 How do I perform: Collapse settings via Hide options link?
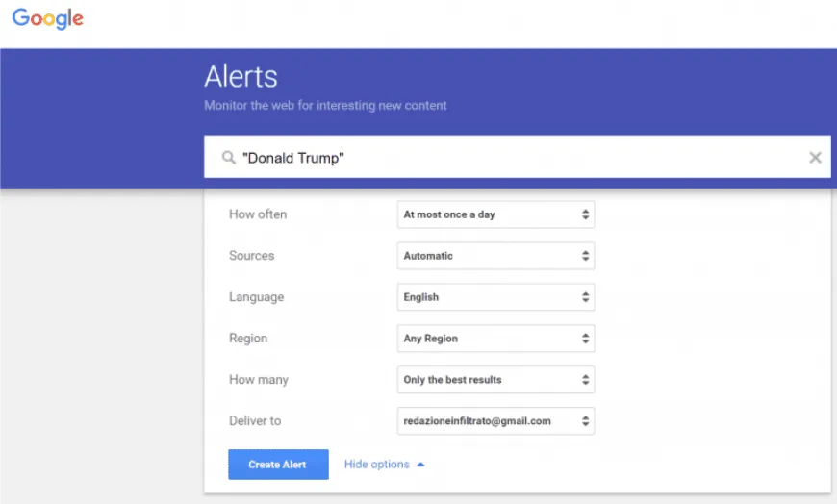pyautogui.click(x=376, y=465)
